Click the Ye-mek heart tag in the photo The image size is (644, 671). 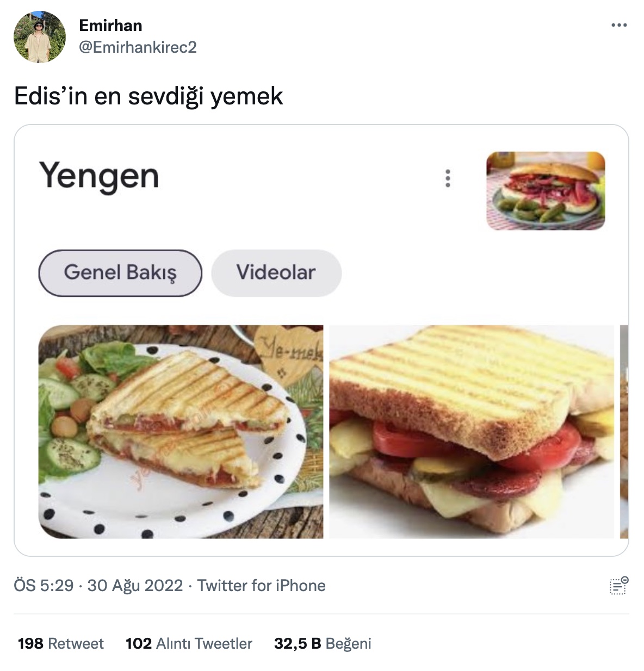289,351
